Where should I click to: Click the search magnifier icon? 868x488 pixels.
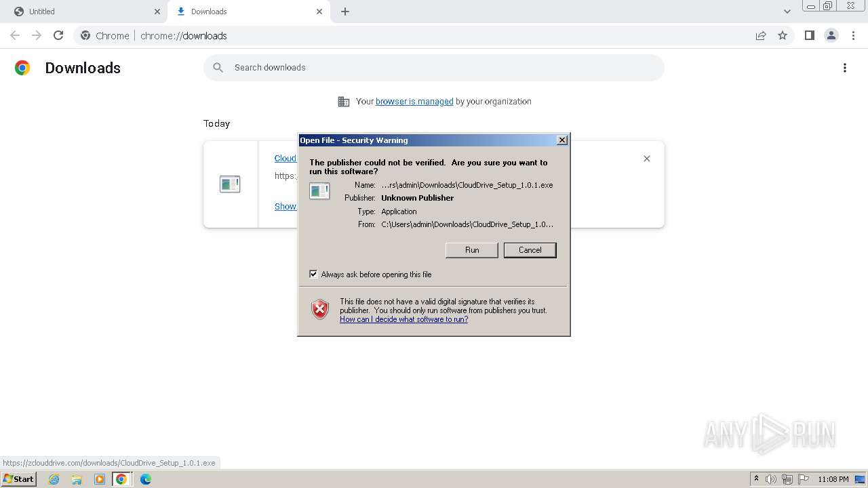tap(218, 68)
